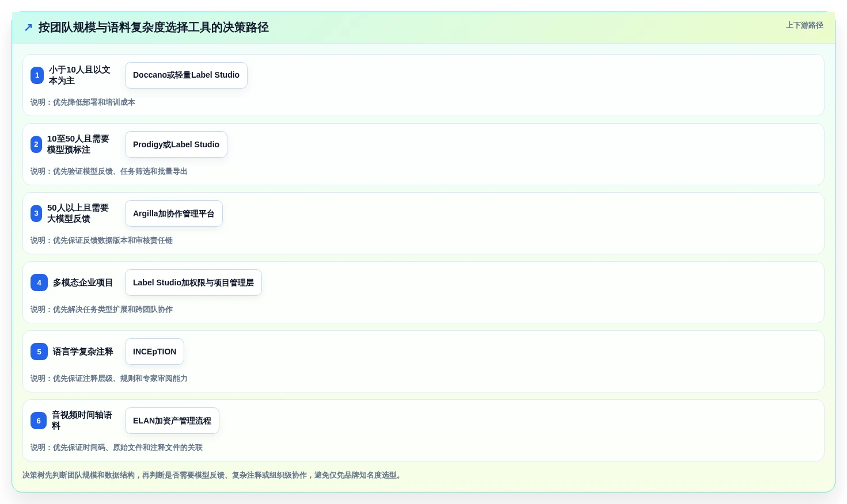Viewport: 847px width, 504px height.
Task: Select step number 1 badge
Action: [x=37, y=75]
